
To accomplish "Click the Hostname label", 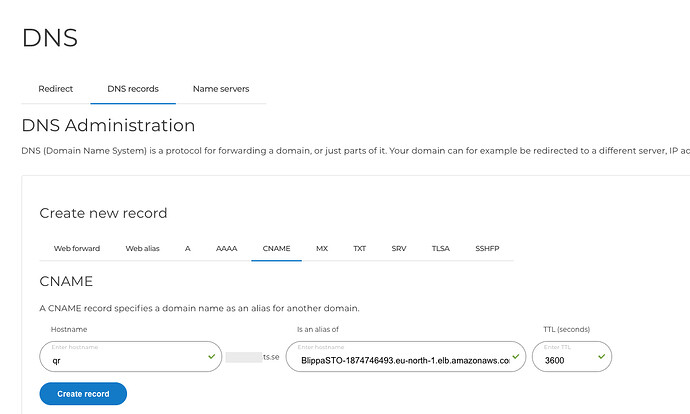I will pyautogui.click(x=69, y=330).
